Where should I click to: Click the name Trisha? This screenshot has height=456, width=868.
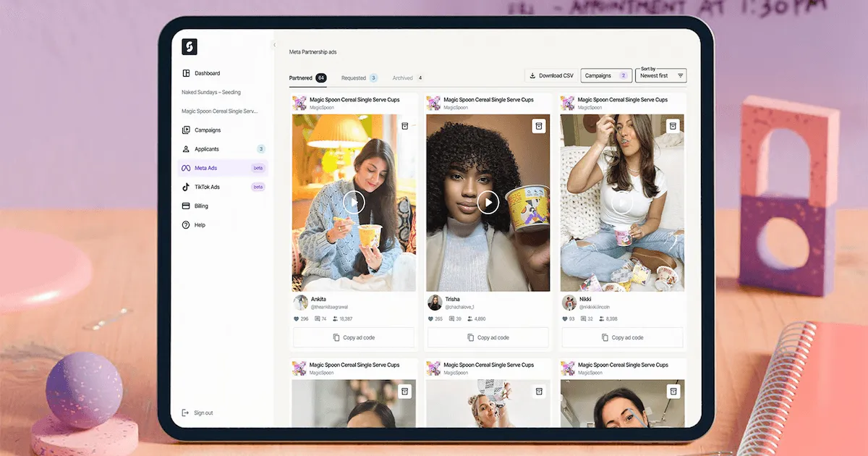pos(453,299)
